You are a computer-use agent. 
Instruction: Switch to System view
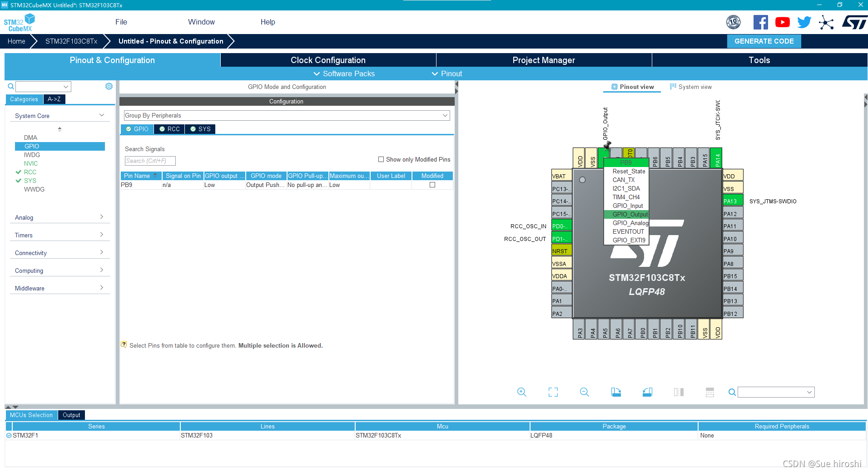(x=691, y=87)
